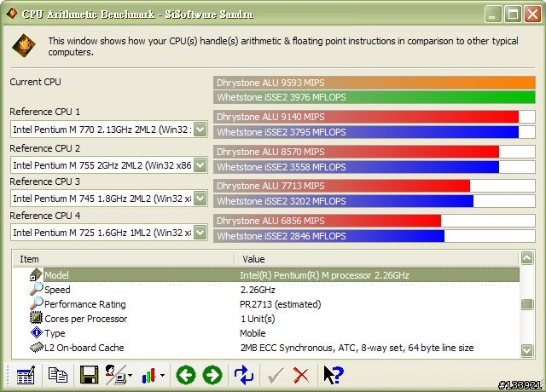Screen dimensions: 546x392
Task: Click the Speed magnifier icon
Action: [x=36, y=289]
